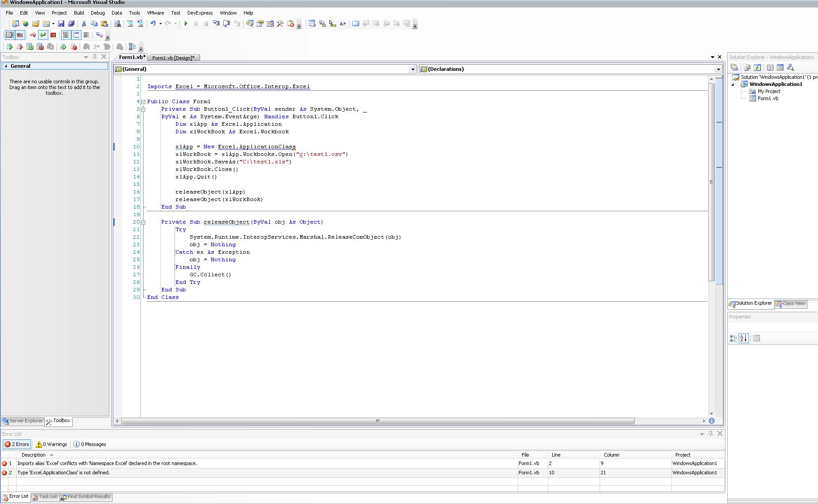
Task: Click the Undo toolbar icon
Action: (153, 23)
